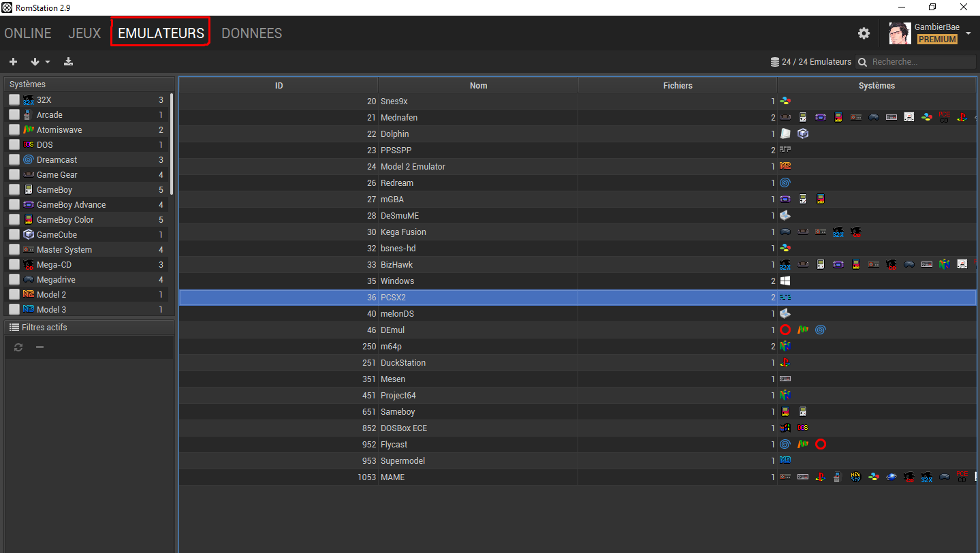Open the settings gear icon
The image size is (980, 553).
tap(864, 33)
